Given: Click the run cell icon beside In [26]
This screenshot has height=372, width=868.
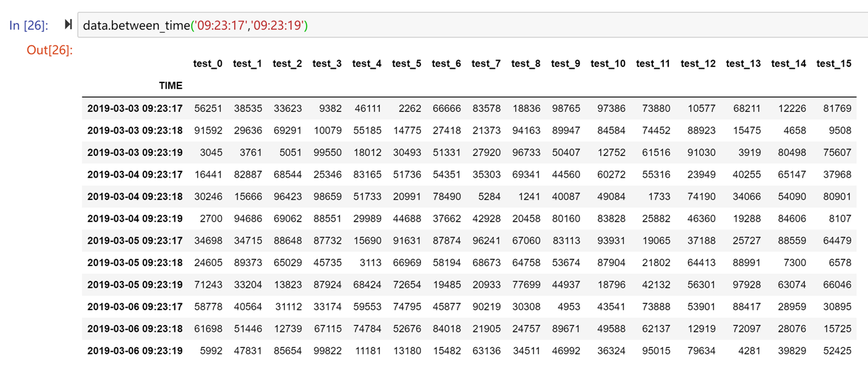Looking at the screenshot, I should [x=68, y=25].
